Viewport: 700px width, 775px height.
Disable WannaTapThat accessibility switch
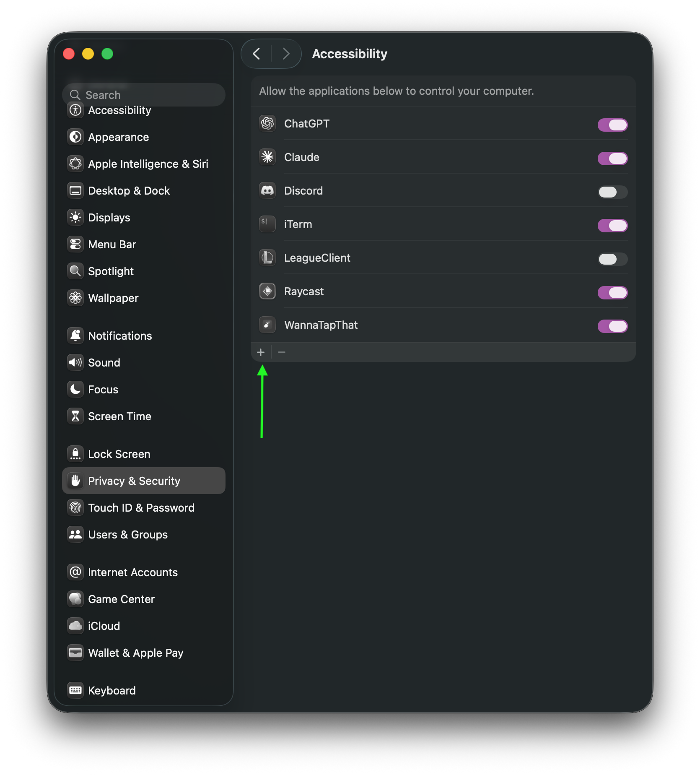pyautogui.click(x=612, y=326)
